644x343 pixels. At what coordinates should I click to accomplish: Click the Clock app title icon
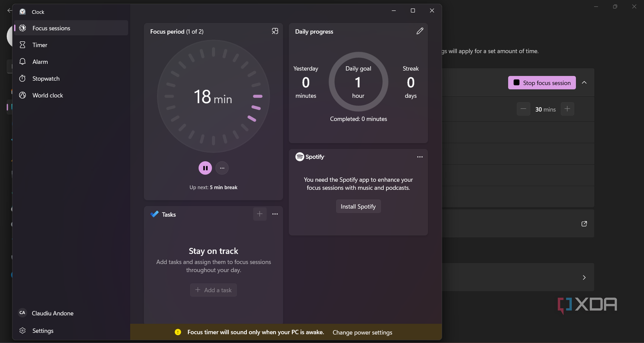tap(23, 12)
